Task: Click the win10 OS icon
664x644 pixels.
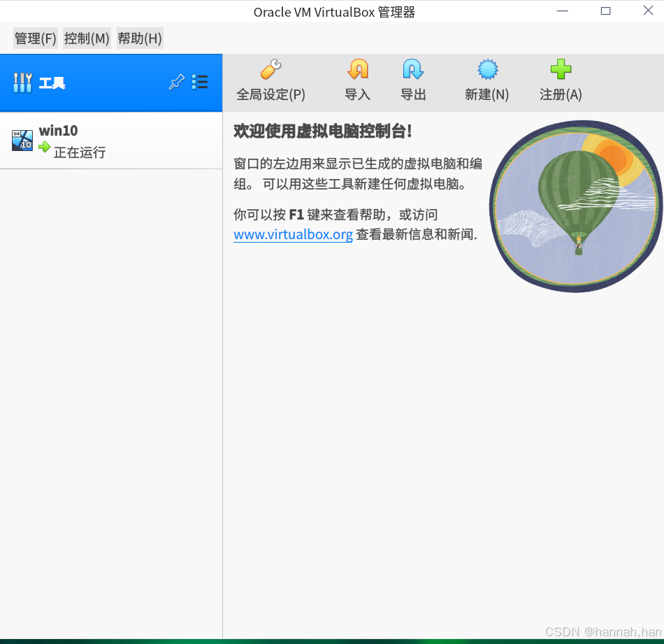Action: pyautogui.click(x=22, y=141)
